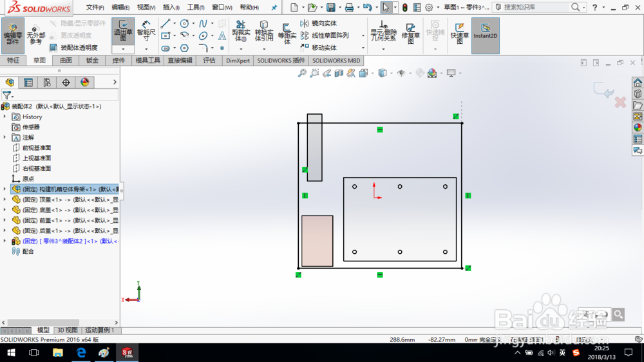
Task: Click the Convert Entities (转换实体引用) tool
Action: [264, 31]
